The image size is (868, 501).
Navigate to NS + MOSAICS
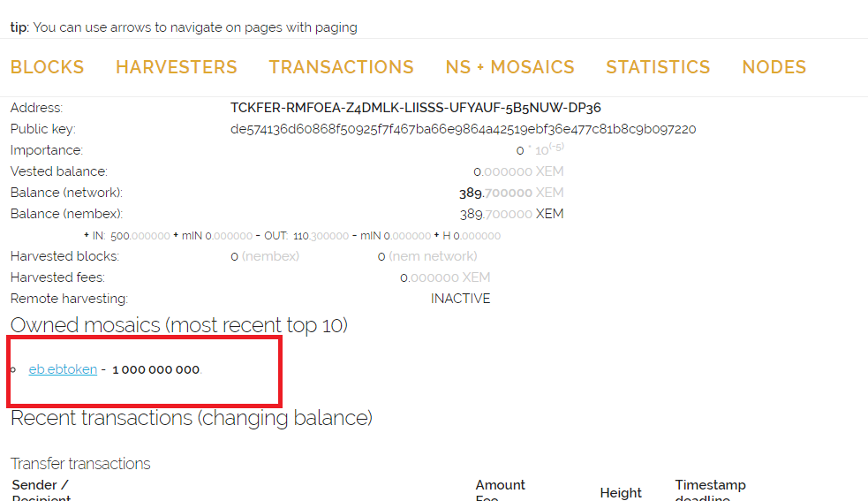509,67
